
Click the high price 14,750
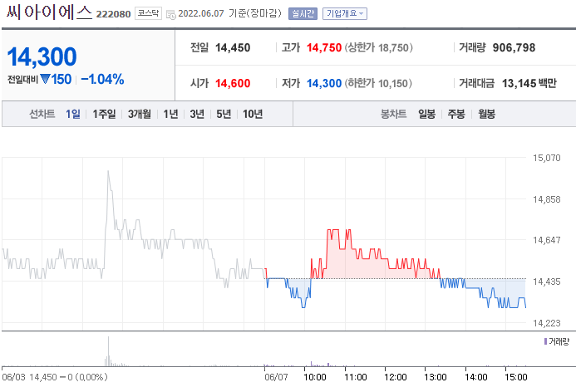pos(324,47)
